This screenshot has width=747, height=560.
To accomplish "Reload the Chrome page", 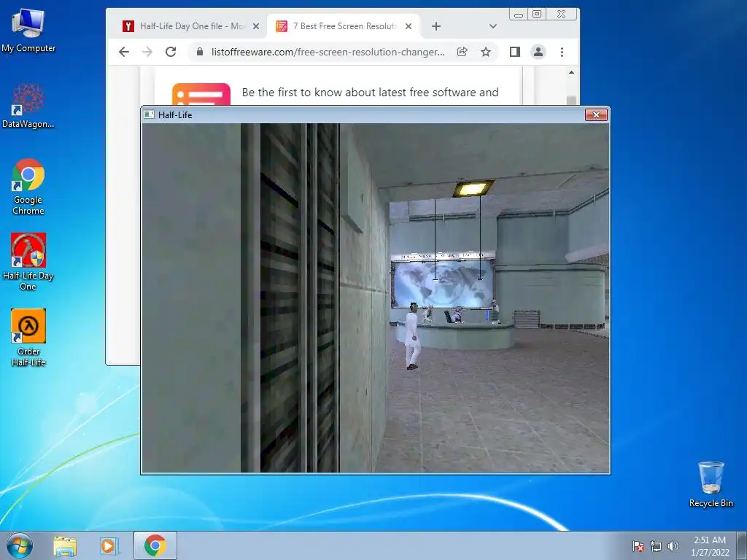I will 171,52.
